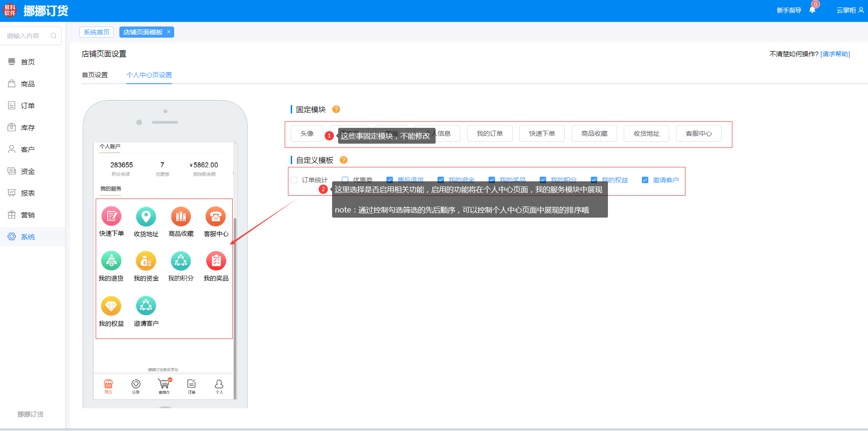Open the 系统首页 page tab
This screenshot has width=868, height=431.
click(x=97, y=32)
